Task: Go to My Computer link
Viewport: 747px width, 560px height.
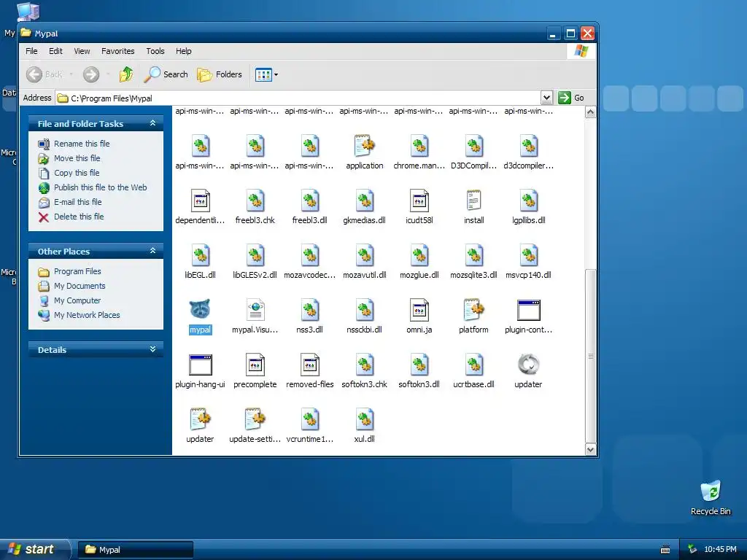Action: [77, 300]
